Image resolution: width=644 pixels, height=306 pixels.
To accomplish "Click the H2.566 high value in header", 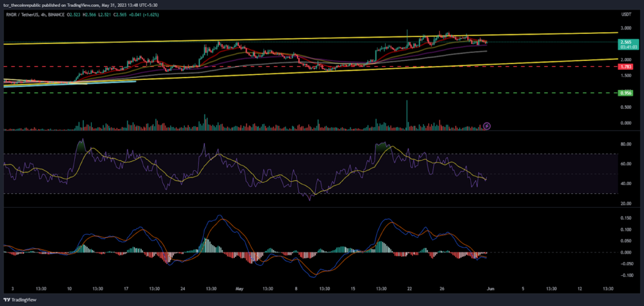I will [x=91, y=15].
